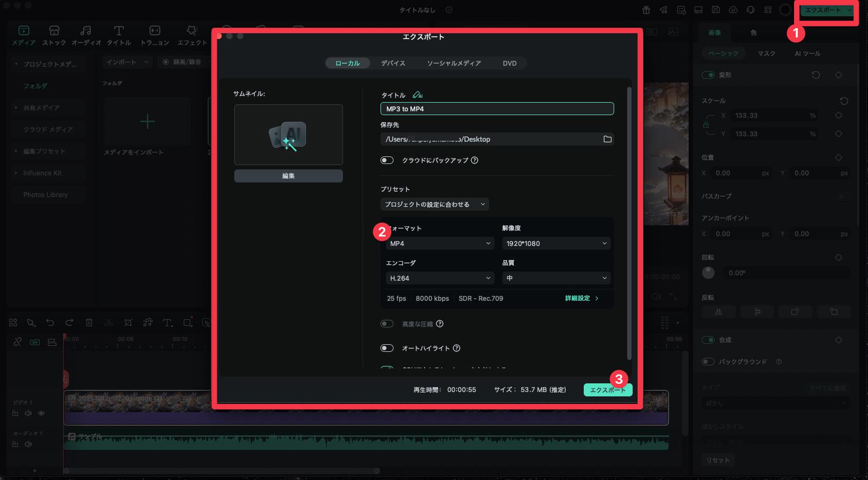Click the headset support icon

point(751,10)
